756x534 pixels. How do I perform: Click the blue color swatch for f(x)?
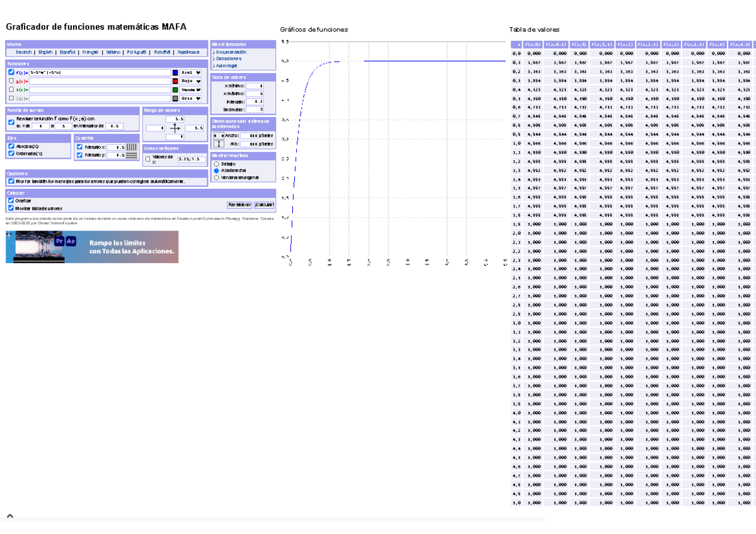(x=175, y=72)
